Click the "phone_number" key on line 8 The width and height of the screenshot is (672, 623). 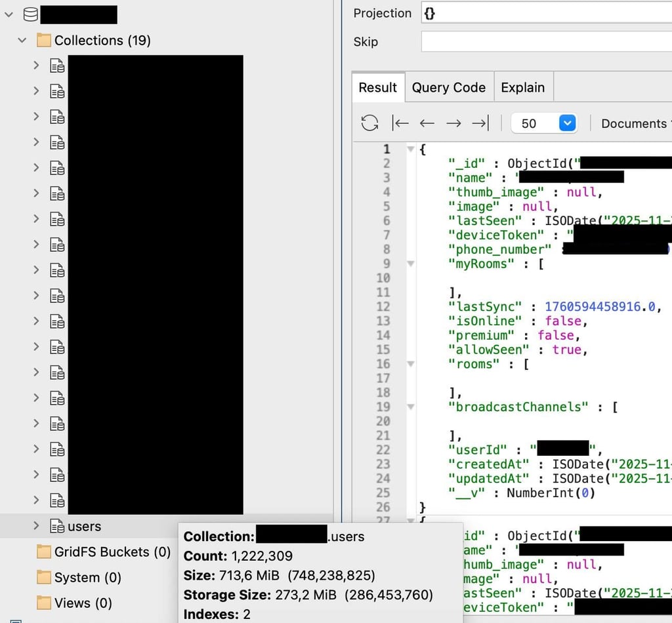click(499, 250)
